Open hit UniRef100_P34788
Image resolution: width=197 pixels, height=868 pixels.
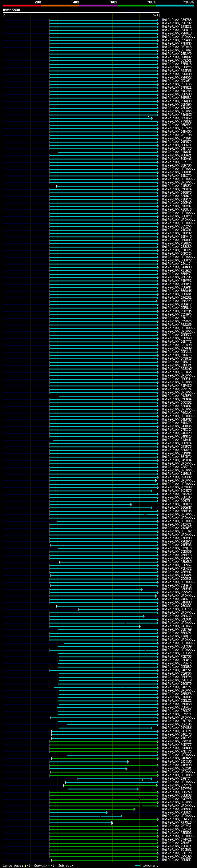[x=176, y=20]
